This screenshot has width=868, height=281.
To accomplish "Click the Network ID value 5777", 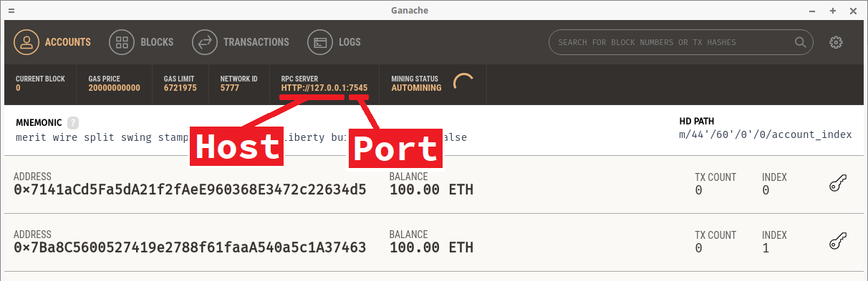I will (229, 88).
